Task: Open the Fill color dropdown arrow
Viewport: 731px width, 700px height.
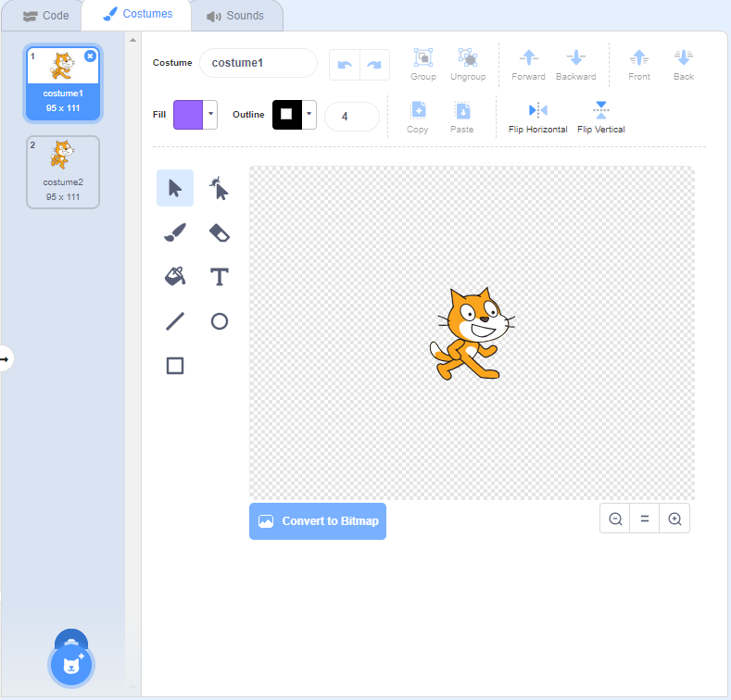Action: [210, 114]
